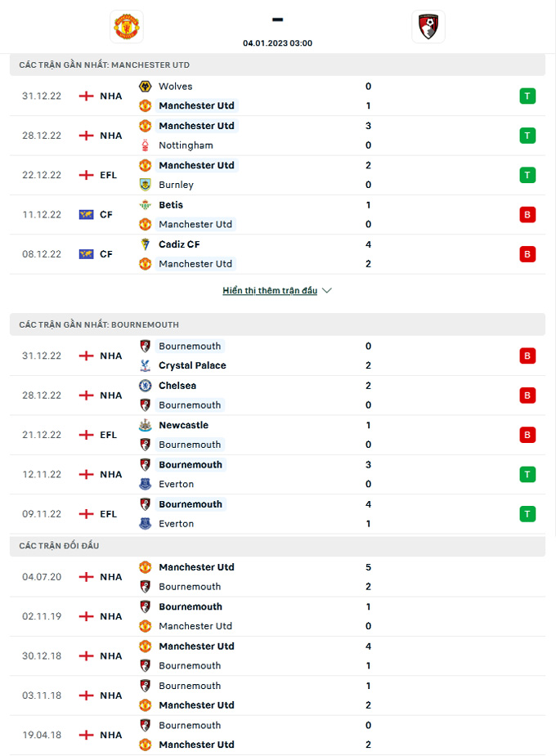556x756 pixels.
Task: Click the Crystal Palace team logo
Action: tap(145, 366)
